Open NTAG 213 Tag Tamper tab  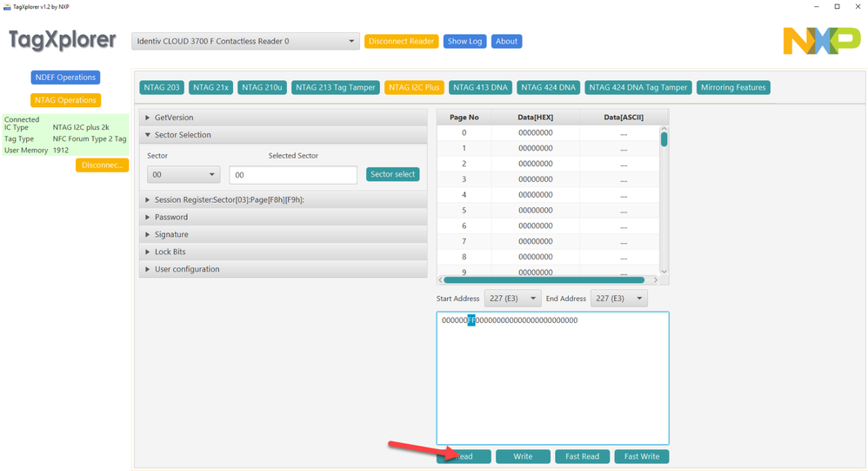pos(336,88)
